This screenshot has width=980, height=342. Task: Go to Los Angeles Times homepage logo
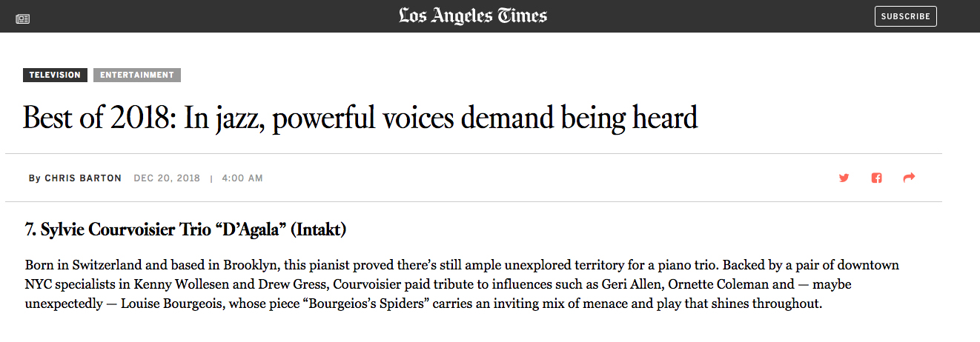click(473, 16)
